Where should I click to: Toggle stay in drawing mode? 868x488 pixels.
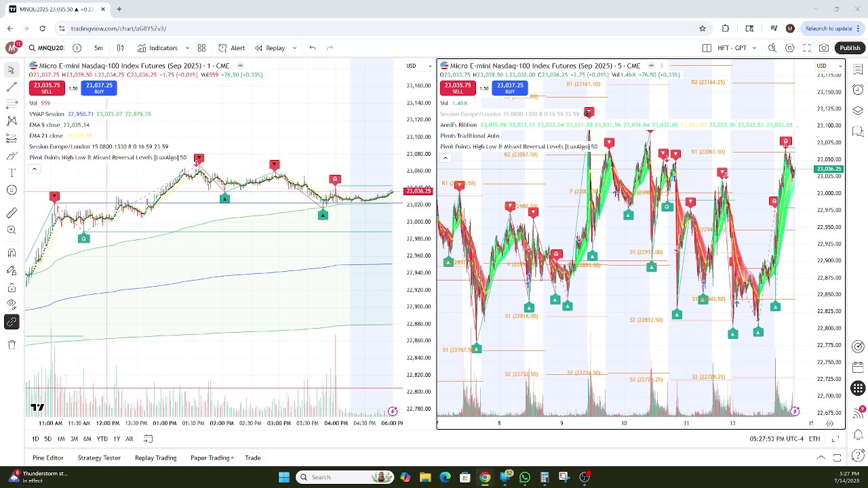[12, 270]
